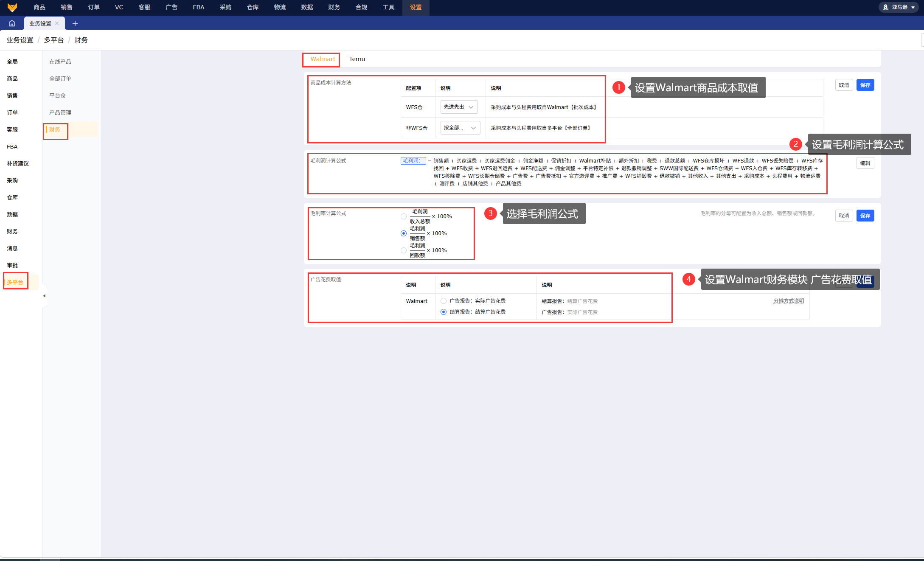Select 补货建议 in the settings sidebar

(x=18, y=163)
